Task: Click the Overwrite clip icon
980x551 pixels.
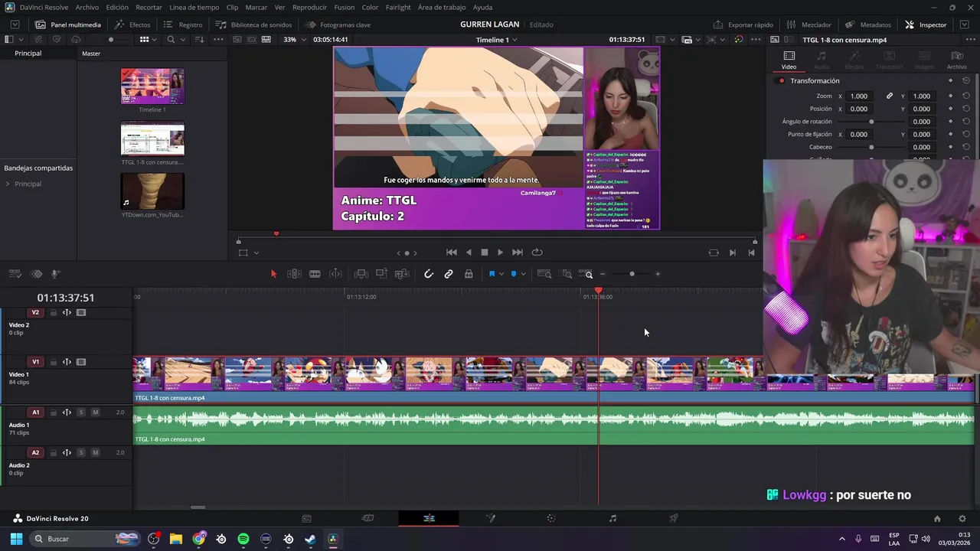Action: (381, 274)
